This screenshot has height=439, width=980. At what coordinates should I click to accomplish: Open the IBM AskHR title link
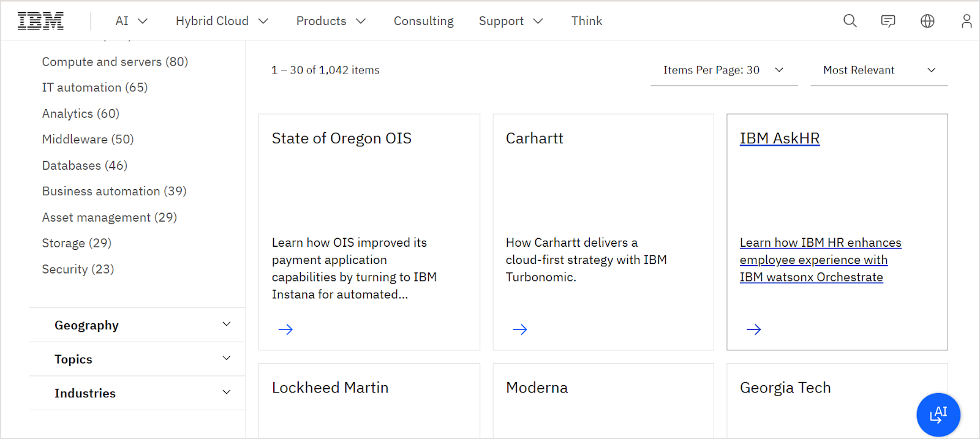pos(779,138)
